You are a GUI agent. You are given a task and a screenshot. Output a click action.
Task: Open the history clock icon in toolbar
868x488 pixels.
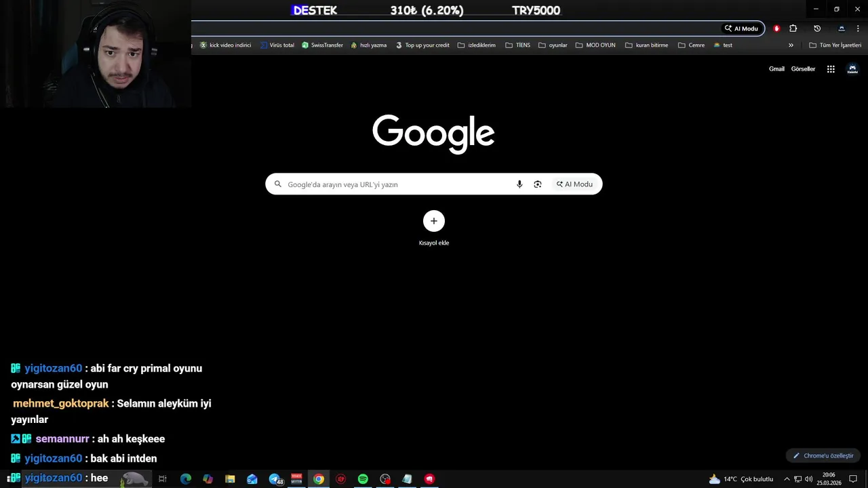point(817,28)
